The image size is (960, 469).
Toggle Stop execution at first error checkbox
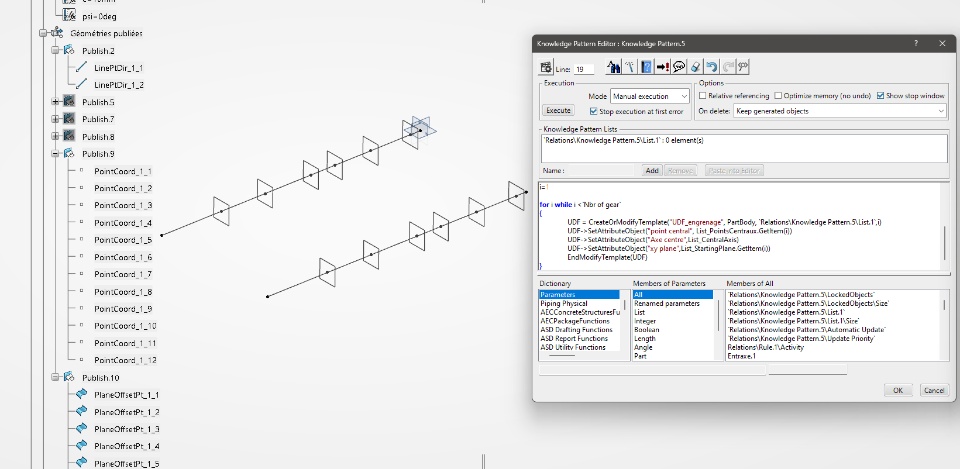click(x=593, y=111)
